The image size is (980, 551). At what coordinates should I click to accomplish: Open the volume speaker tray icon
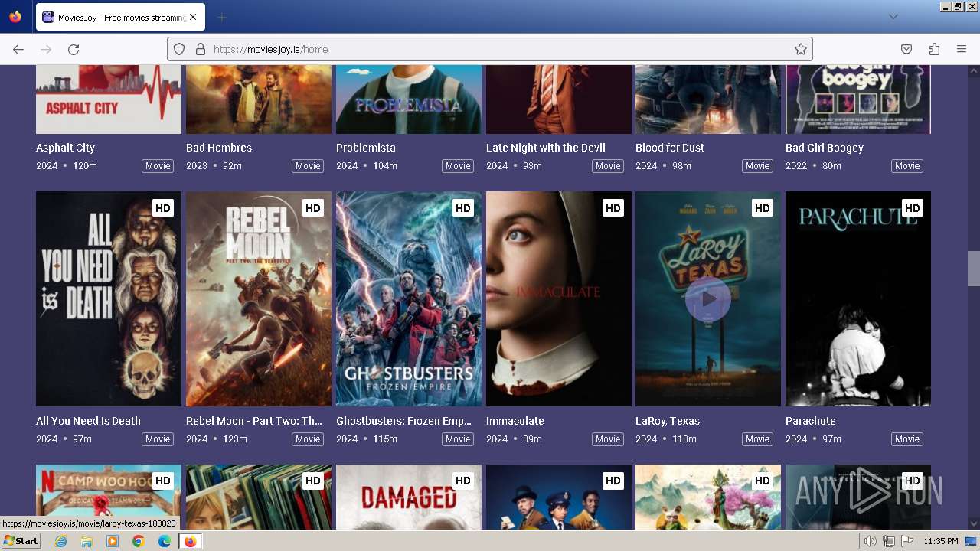[871, 541]
